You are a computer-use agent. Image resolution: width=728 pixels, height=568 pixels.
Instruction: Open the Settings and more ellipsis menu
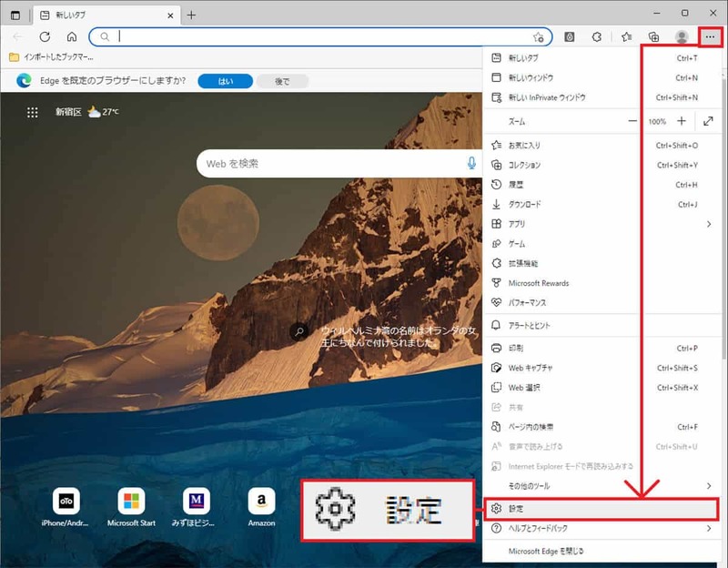[x=710, y=36]
